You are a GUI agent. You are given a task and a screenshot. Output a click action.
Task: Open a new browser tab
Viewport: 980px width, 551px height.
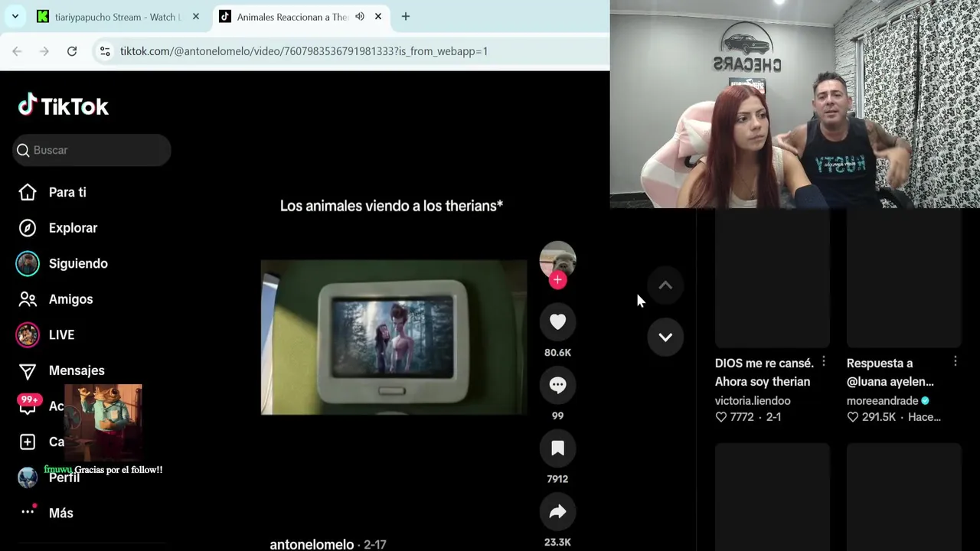[406, 17]
